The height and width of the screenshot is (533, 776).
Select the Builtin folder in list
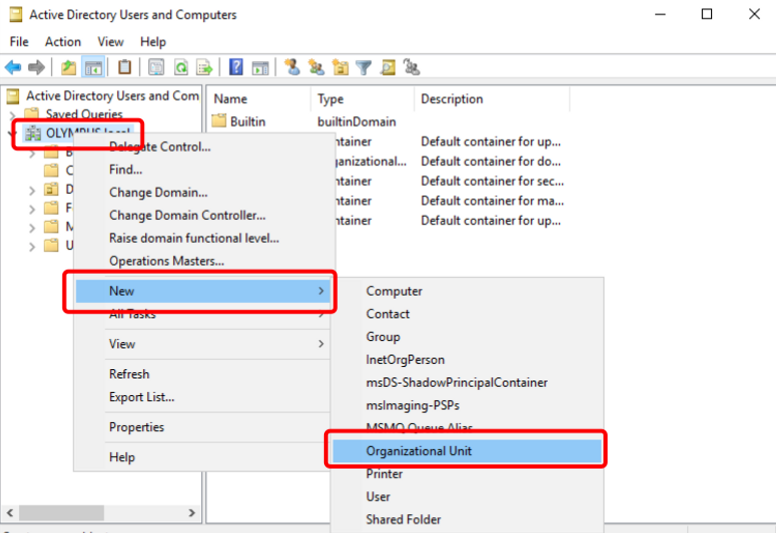(247, 122)
